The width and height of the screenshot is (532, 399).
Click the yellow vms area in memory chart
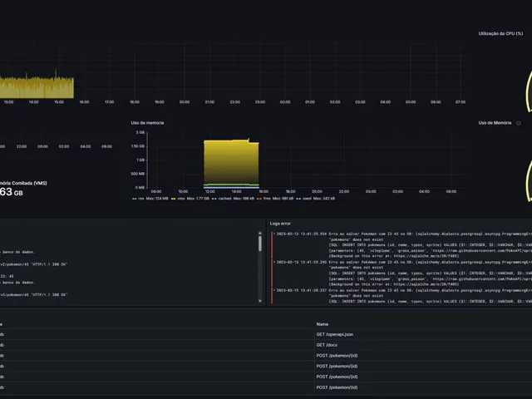pyautogui.click(x=231, y=161)
